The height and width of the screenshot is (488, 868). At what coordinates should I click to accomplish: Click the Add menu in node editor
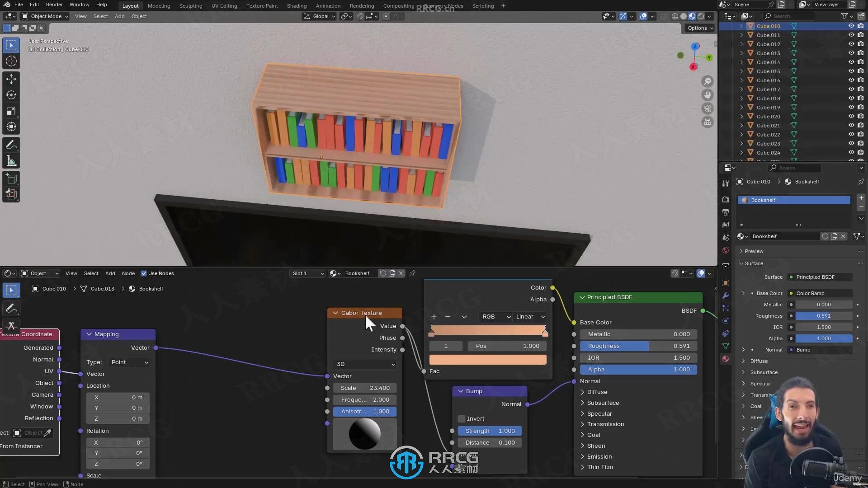110,273
